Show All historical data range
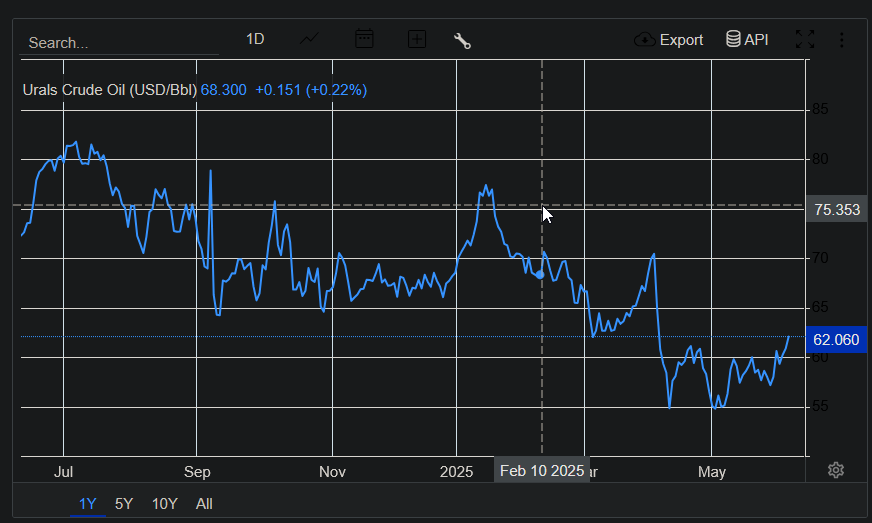This screenshot has width=872, height=523. [x=204, y=504]
